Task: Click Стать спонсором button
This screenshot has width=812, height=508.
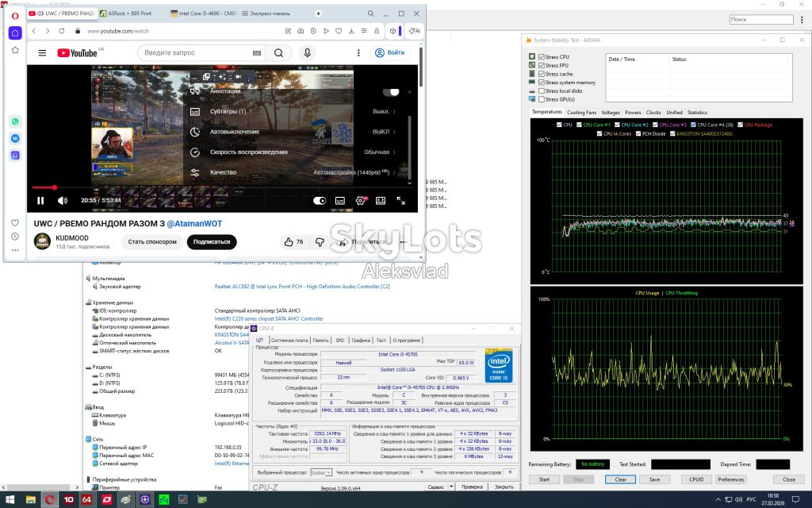Action: 152,242
